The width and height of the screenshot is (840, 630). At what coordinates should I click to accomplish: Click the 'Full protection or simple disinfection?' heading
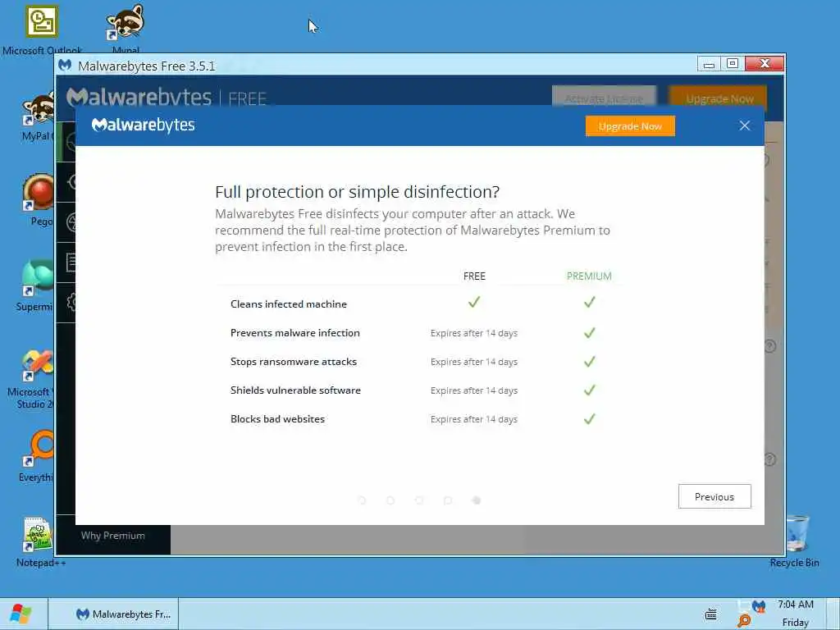[x=358, y=192]
